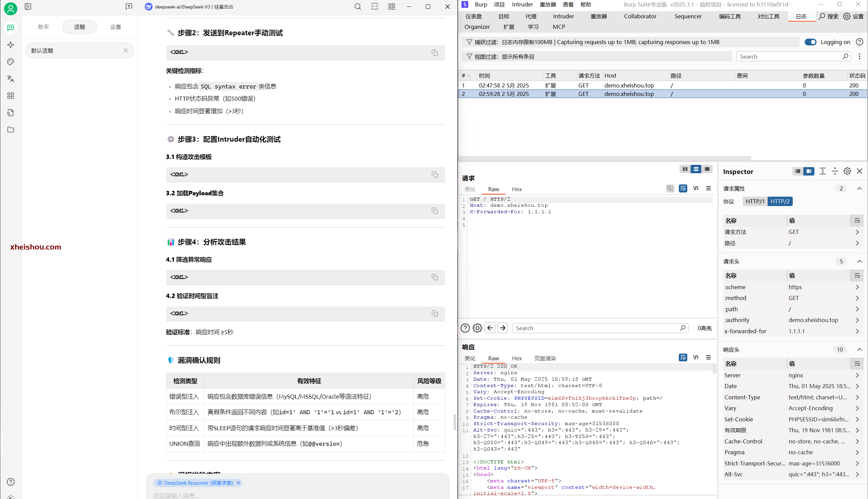Toggle response line-wrap button
This screenshot has width=868, height=499.
pos(683,357)
